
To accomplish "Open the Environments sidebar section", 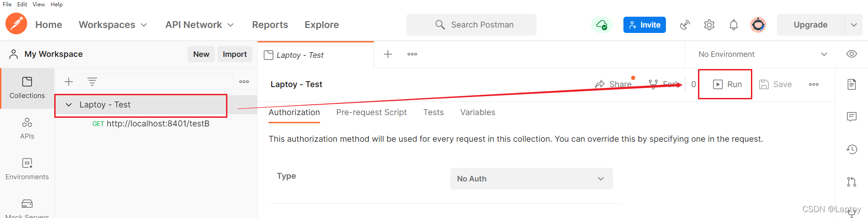I will coord(27,169).
